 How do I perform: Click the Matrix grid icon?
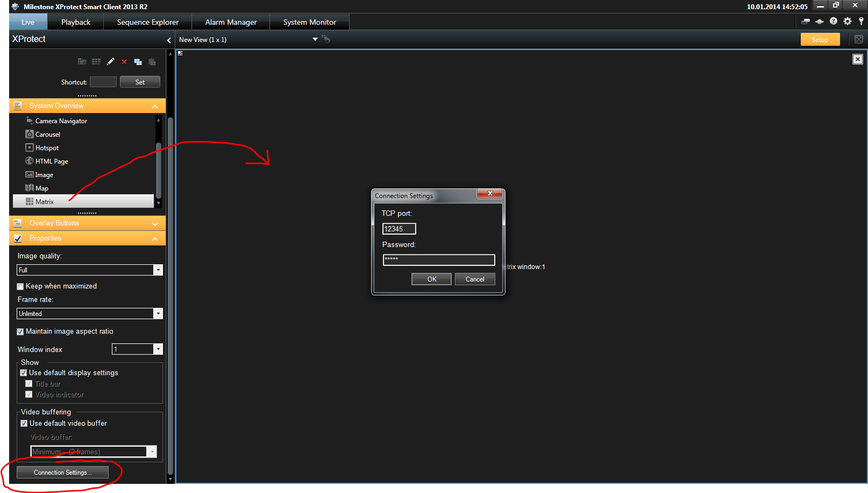tap(30, 201)
